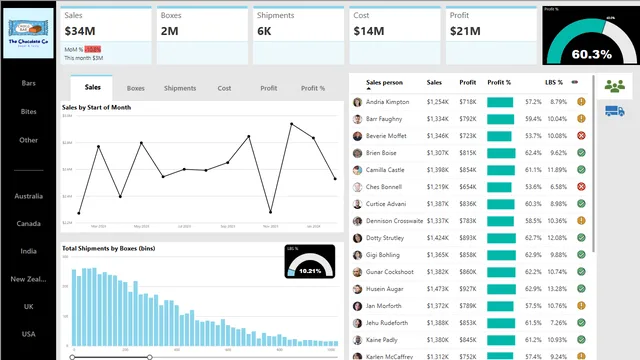Click Gigi Bohling's green check status icon

tap(581, 255)
